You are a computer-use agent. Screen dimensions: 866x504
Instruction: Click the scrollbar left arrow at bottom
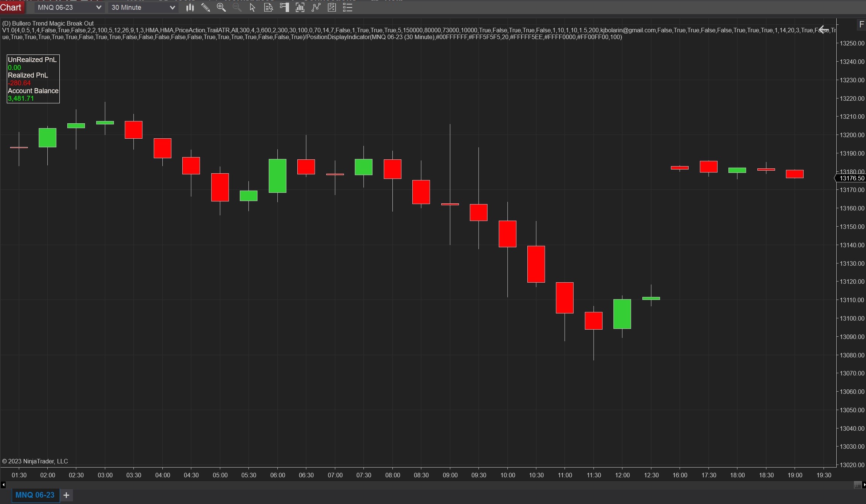pyautogui.click(x=3, y=485)
